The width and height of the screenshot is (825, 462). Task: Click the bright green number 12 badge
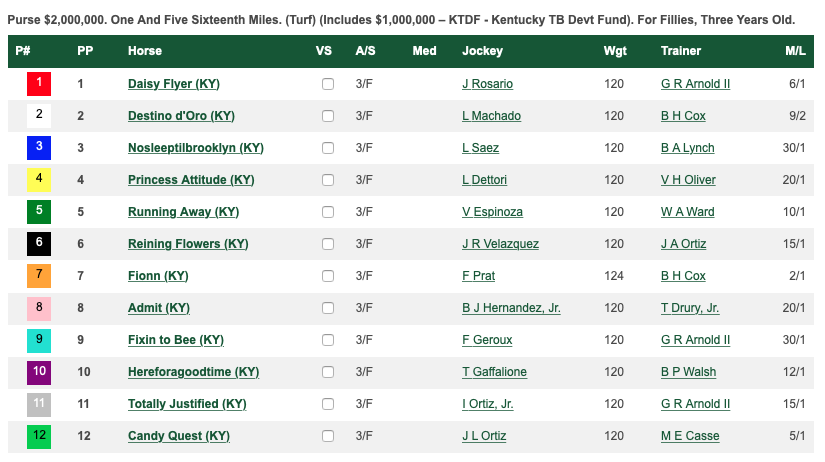pos(39,436)
